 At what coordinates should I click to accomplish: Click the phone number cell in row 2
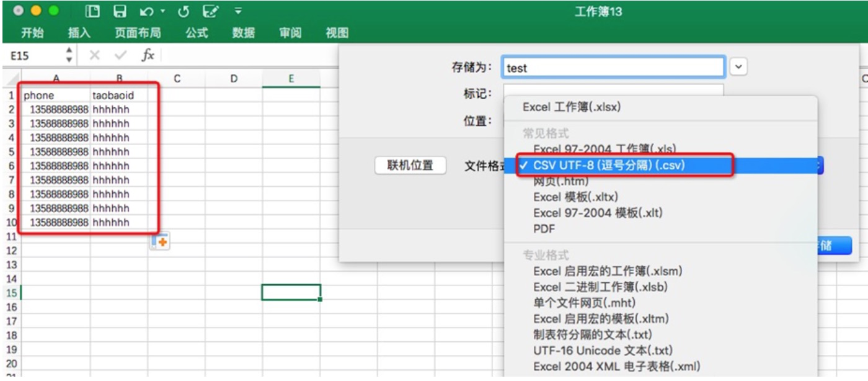pyautogui.click(x=56, y=109)
